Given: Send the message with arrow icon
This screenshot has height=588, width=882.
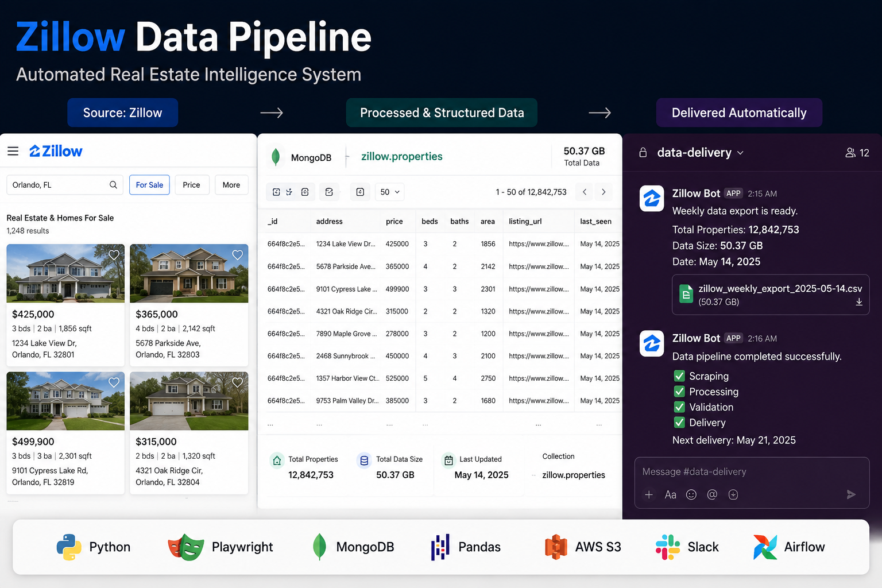Looking at the screenshot, I should [x=851, y=494].
